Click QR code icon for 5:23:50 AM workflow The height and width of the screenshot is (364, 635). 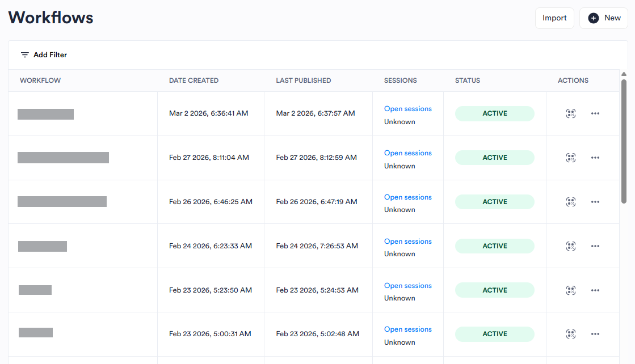pyautogui.click(x=571, y=290)
